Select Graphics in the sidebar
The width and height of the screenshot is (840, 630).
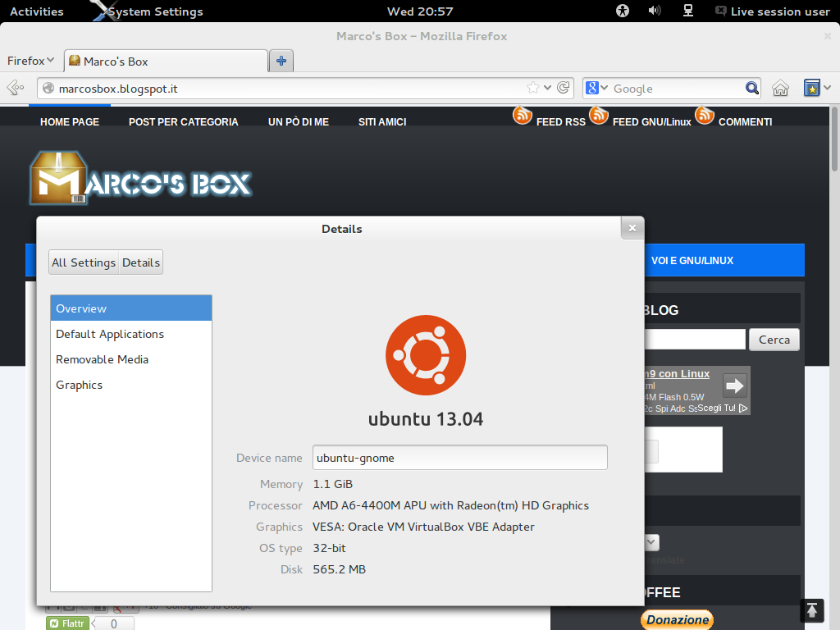[131, 385]
